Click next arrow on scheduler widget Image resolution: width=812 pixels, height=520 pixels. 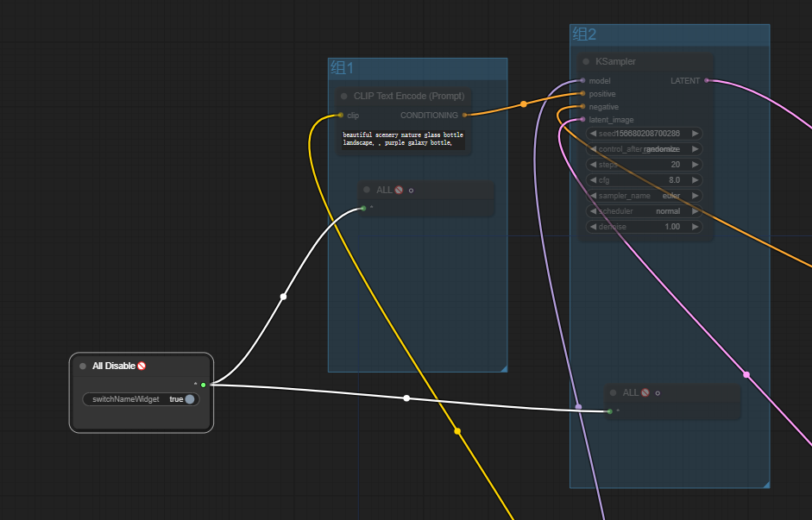(x=696, y=211)
